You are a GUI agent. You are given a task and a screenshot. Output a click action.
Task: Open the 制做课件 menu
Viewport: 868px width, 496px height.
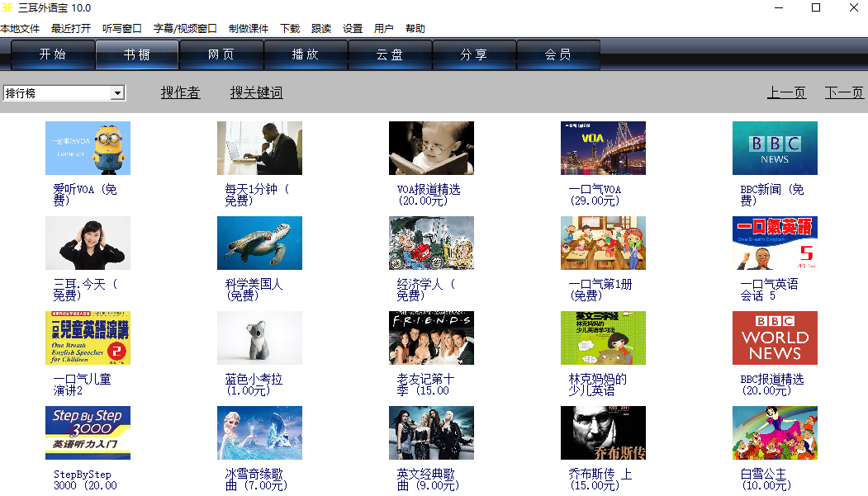point(248,29)
